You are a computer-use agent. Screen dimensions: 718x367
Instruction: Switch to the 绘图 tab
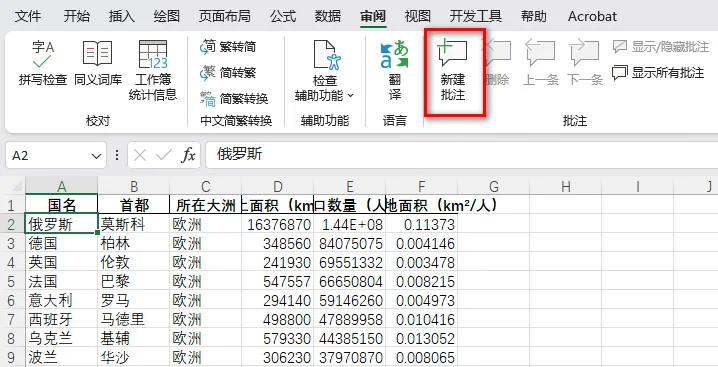166,16
